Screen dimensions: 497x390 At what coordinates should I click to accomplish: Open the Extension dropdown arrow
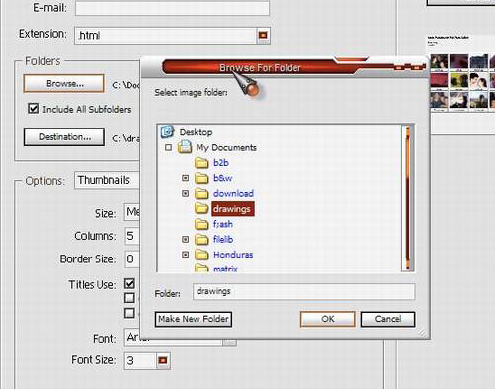point(263,35)
